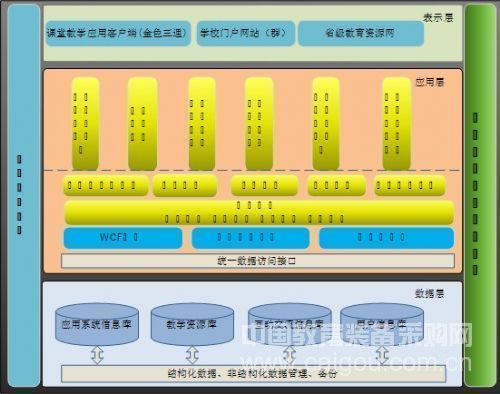Viewport: 500px width, 394px height.
Task: Click the 教学资源库 database cylinder
Action: click(192, 324)
